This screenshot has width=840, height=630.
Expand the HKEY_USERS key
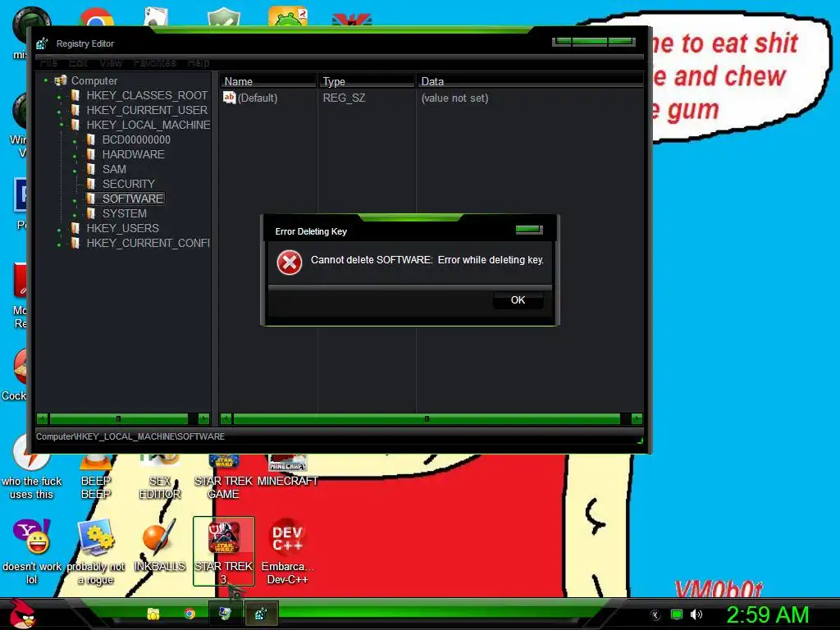pyautogui.click(x=60, y=230)
